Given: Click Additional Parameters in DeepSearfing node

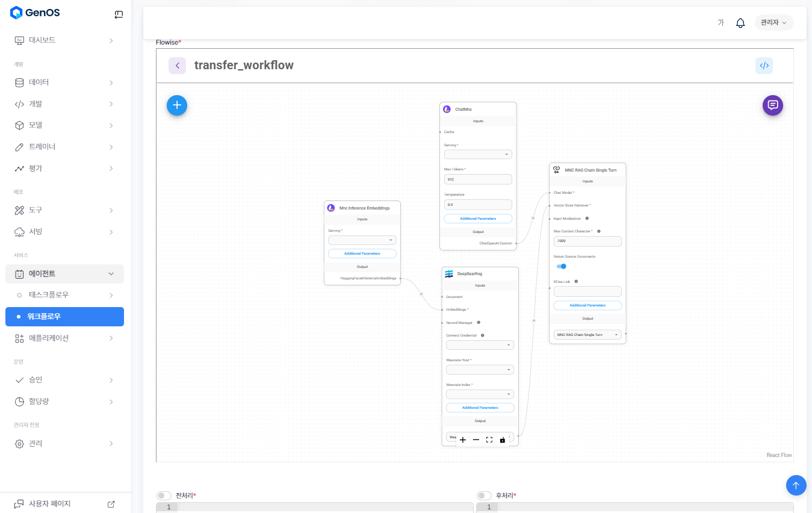Looking at the screenshot, I should [480, 408].
